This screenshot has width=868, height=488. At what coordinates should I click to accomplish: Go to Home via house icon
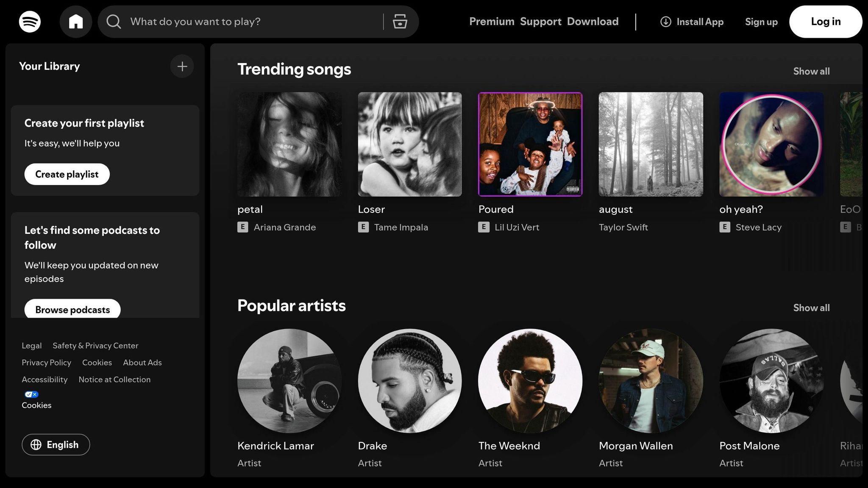[76, 22]
